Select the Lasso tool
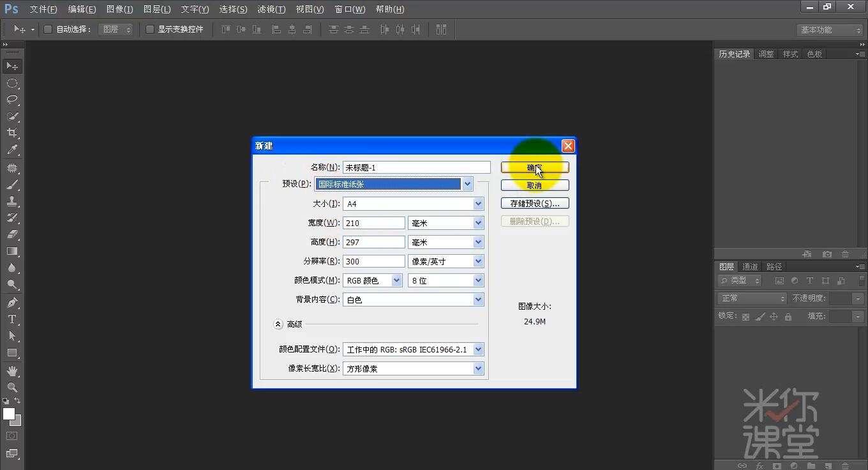This screenshot has height=470, width=868. click(12, 100)
